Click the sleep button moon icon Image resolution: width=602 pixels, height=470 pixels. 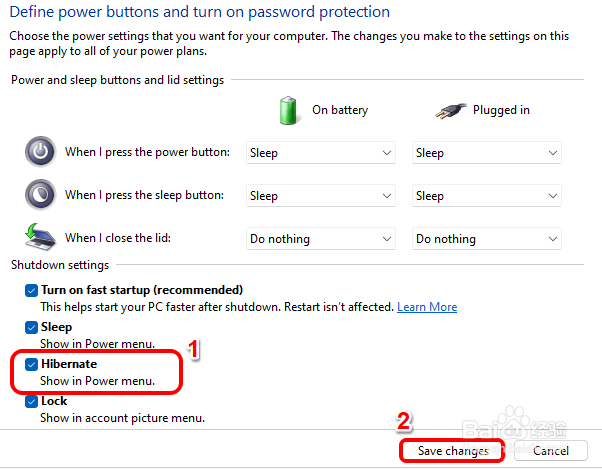pos(40,195)
